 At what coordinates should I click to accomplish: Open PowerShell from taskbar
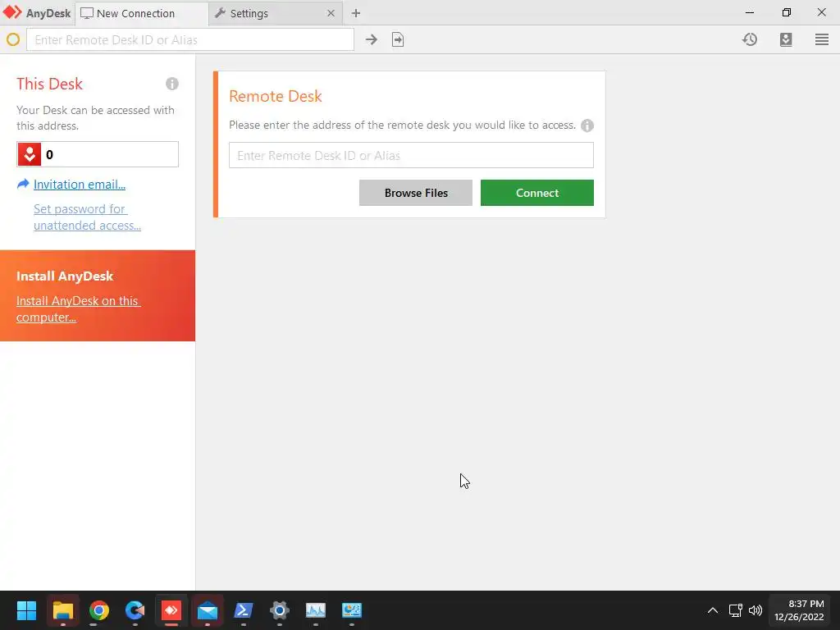(x=243, y=610)
